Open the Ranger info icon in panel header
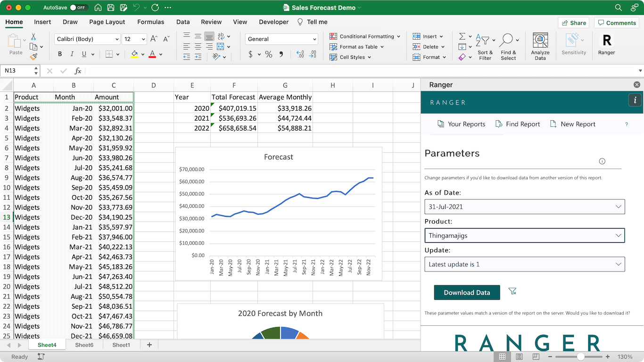Viewport: 644px width, 362px height. coord(635,100)
